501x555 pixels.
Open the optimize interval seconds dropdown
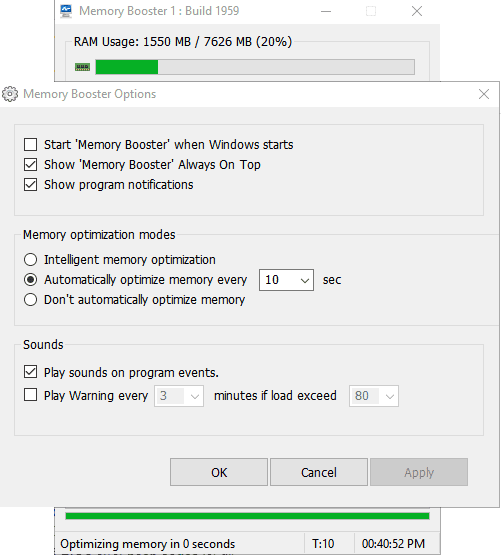click(x=286, y=280)
